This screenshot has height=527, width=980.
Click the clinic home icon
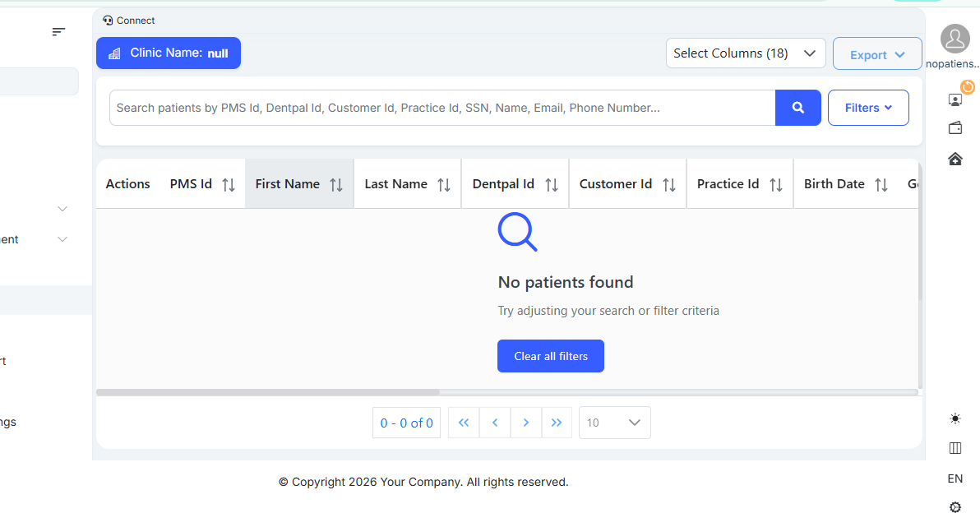[955, 159]
